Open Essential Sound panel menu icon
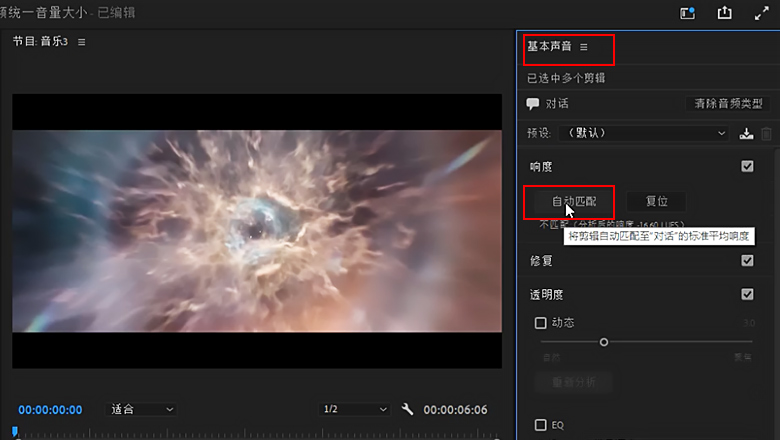The width and height of the screenshot is (780, 440). (x=584, y=47)
